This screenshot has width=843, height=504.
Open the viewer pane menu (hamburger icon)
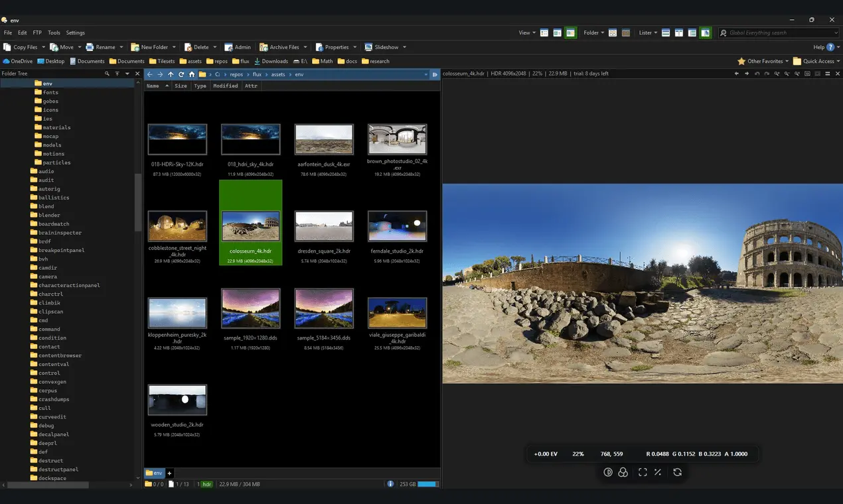[828, 74]
